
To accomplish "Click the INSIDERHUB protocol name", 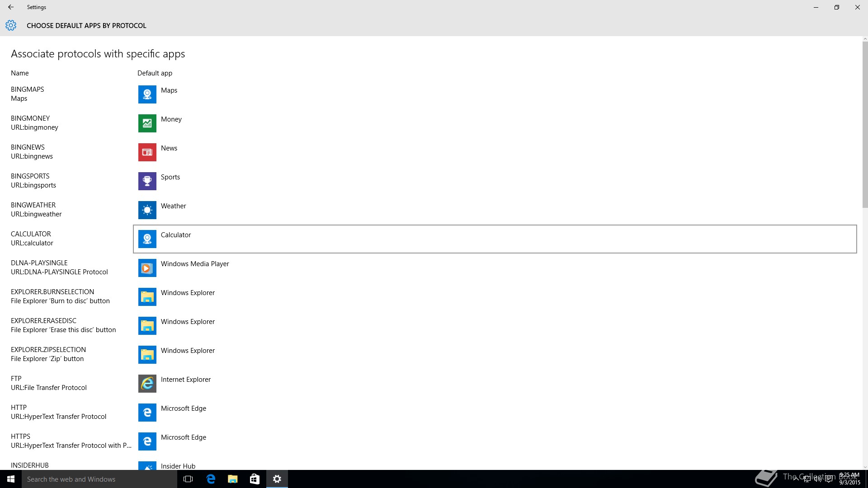I will (x=30, y=465).
